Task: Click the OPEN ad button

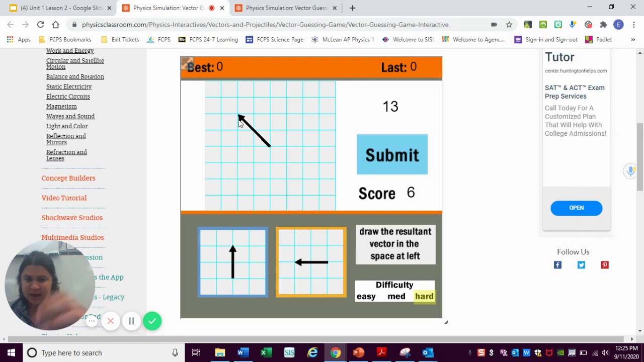Action: 576,208
